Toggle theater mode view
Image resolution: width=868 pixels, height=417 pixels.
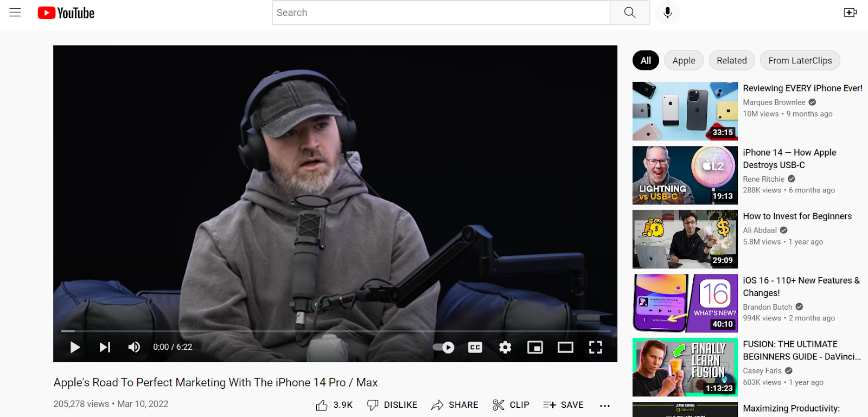(x=565, y=347)
